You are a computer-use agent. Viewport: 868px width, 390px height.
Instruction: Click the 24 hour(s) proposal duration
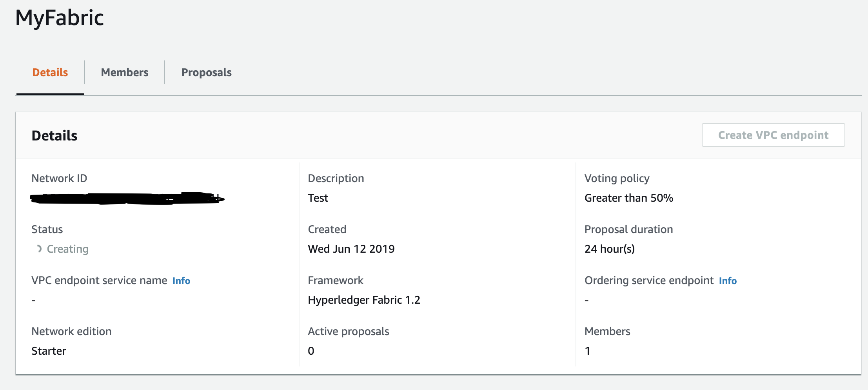coord(610,249)
